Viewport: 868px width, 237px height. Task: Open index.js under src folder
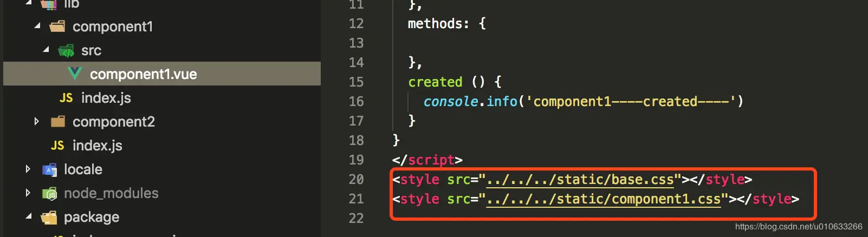(106, 98)
